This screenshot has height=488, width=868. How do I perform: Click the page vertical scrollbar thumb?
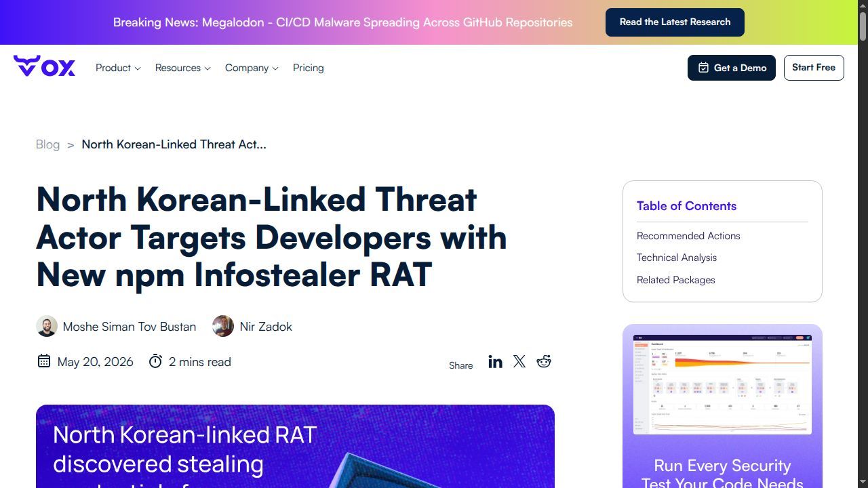tap(863, 25)
